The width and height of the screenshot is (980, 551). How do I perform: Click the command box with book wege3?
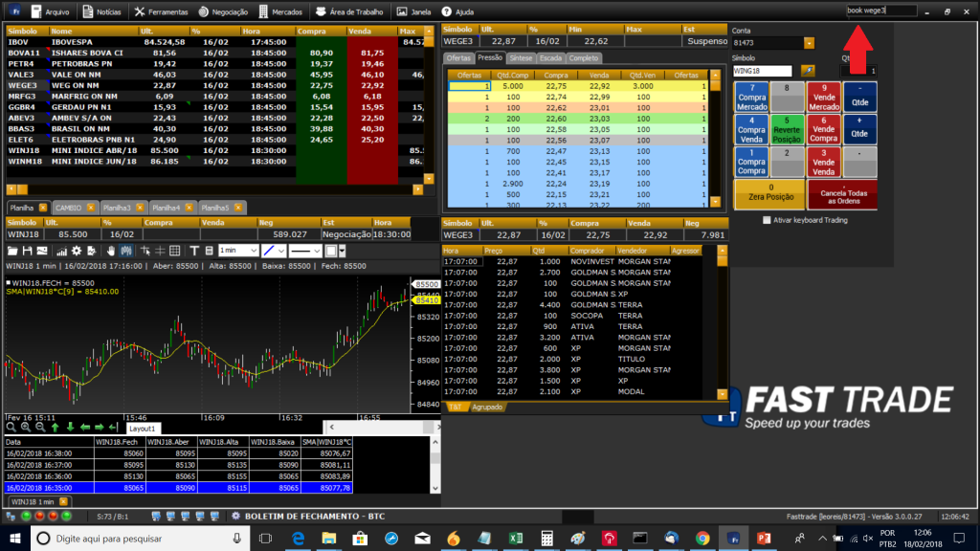click(x=881, y=11)
